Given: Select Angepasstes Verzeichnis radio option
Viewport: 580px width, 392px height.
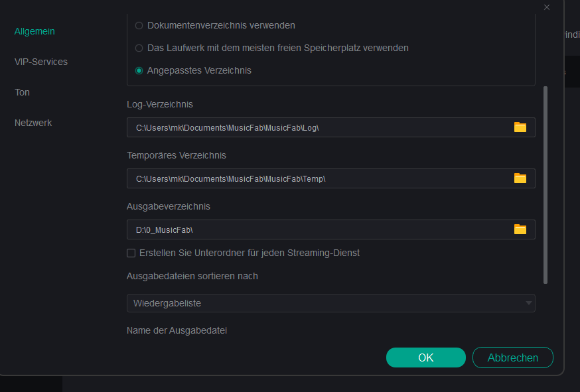Looking at the screenshot, I should tap(139, 70).
